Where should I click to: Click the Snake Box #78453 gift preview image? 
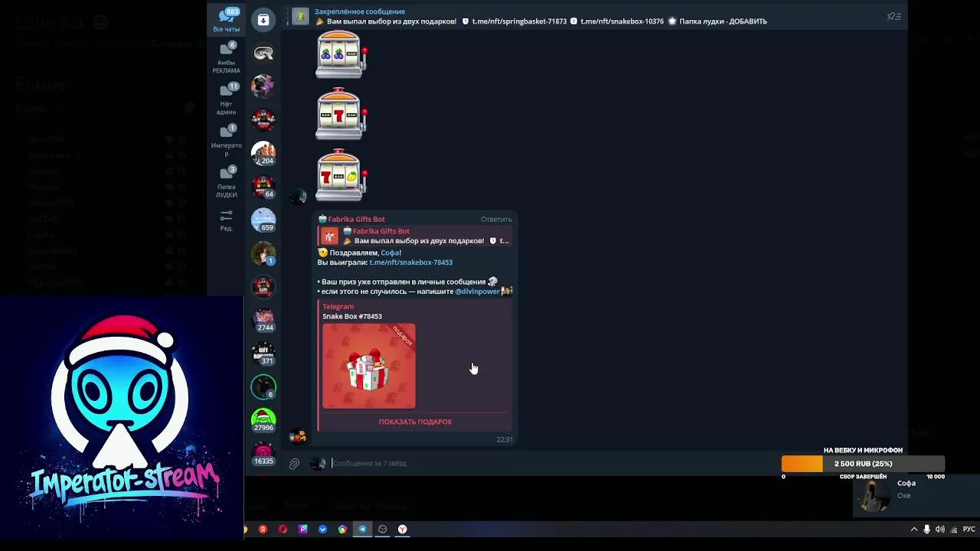tap(369, 367)
